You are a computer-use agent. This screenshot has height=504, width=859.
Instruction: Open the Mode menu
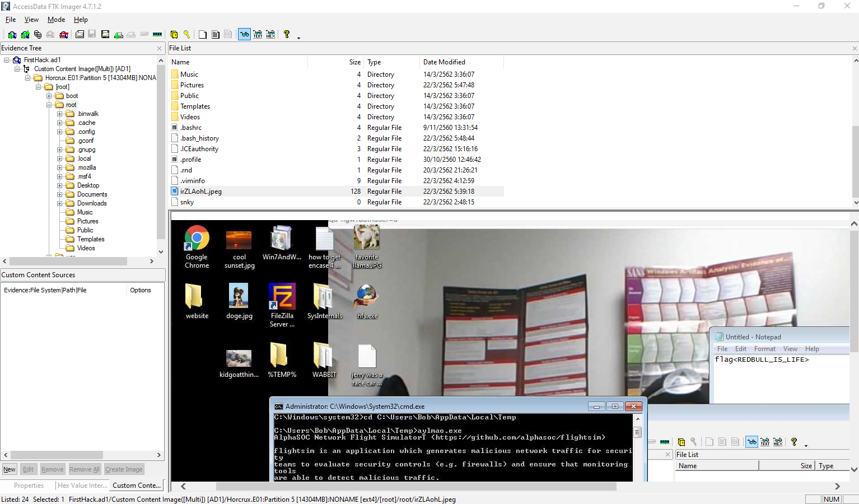coord(56,20)
